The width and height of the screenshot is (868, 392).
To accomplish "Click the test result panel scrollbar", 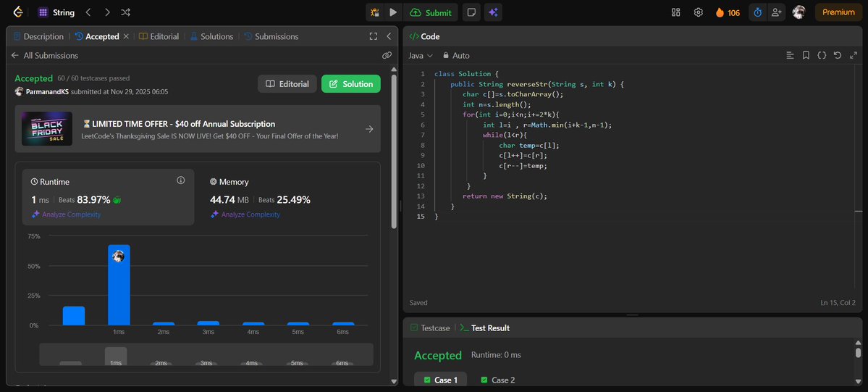I will [x=858, y=353].
